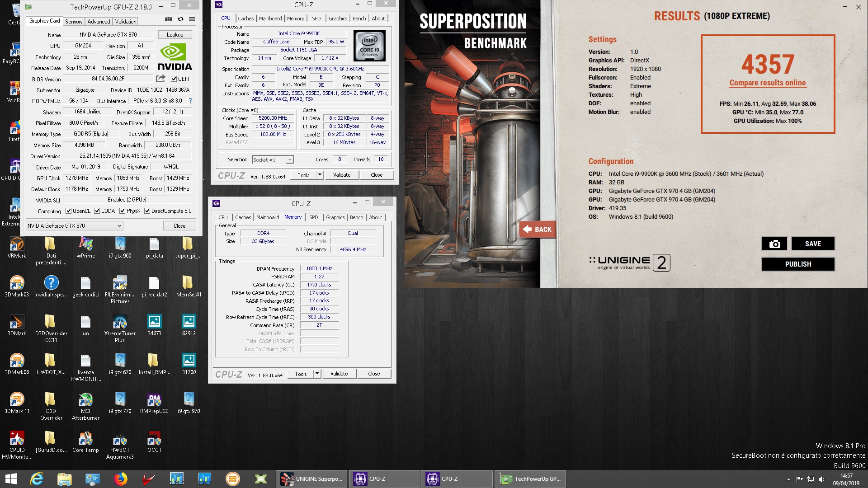This screenshot has height=488, width=868.
Task: Click the Lookup button in GPU-Z
Action: click(175, 35)
